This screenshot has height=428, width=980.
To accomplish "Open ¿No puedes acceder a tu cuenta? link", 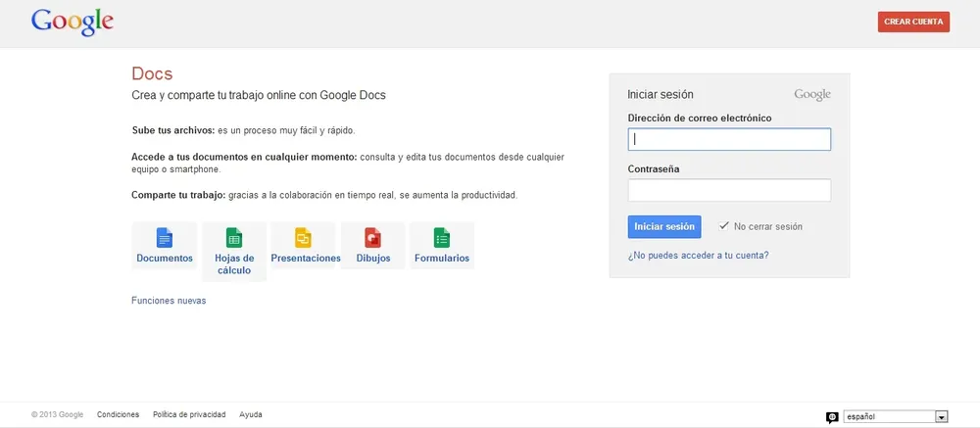I will [698, 256].
